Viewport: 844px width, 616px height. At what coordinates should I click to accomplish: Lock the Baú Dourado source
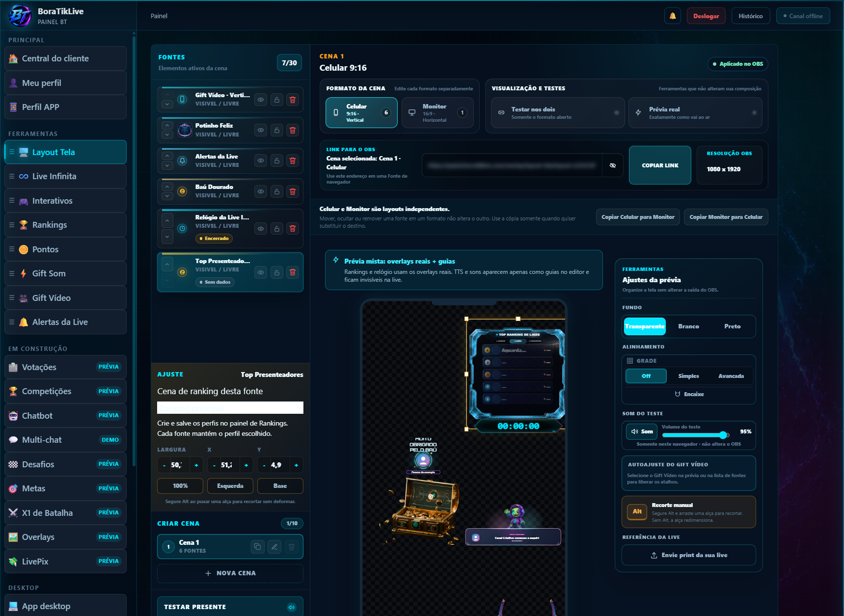point(277,191)
